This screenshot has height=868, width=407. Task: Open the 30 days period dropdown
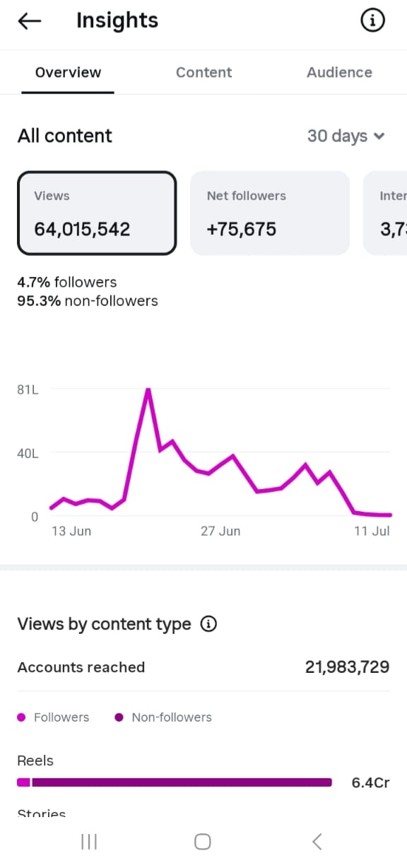[x=346, y=136]
